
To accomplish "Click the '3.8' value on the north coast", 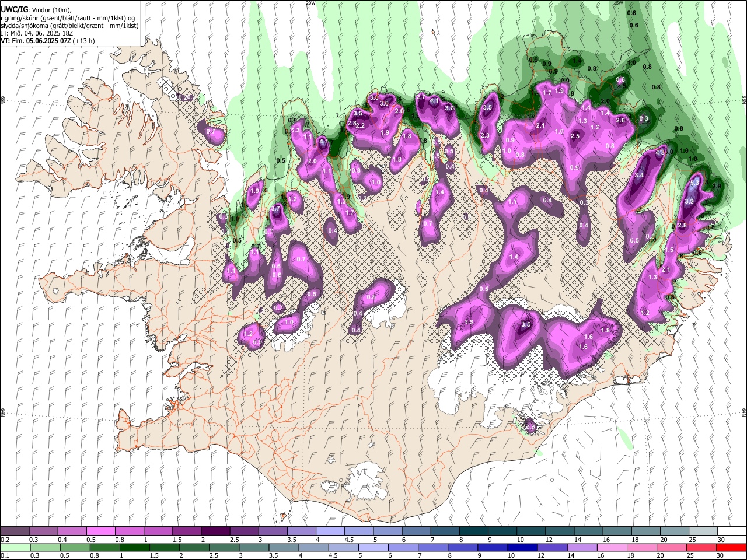I will (x=449, y=108).
